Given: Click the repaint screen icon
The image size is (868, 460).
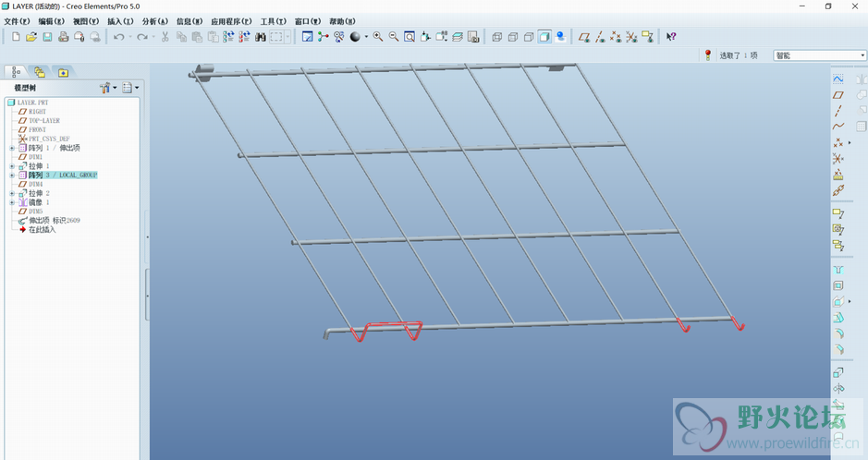Looking at the screenshot, I should [307, 37].
